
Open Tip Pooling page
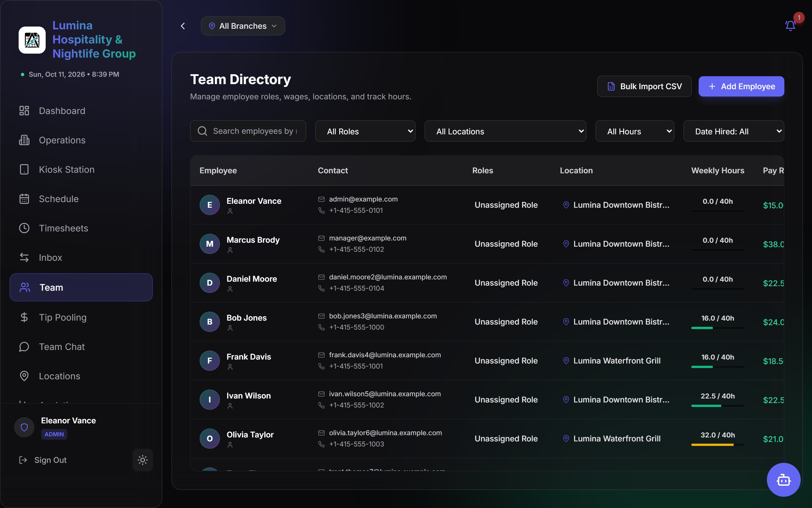coord(81,317)
